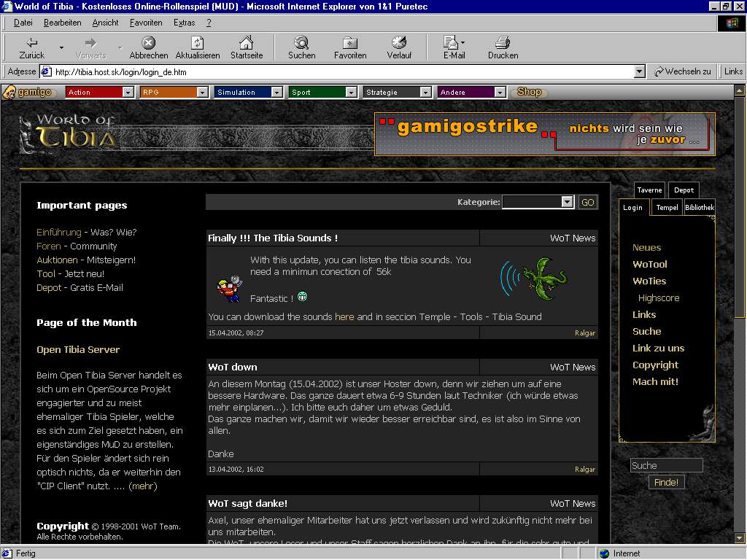The width and height of the screenshot is (747, 560).
Task: Open the Andere games dropdown
Action: tap(500, 93)
